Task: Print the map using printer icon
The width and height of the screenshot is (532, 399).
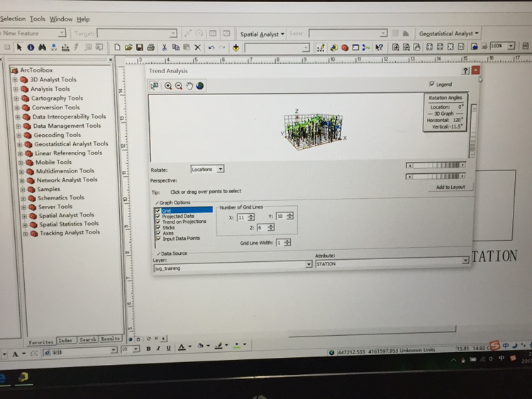Action: [x=151, y=47]
